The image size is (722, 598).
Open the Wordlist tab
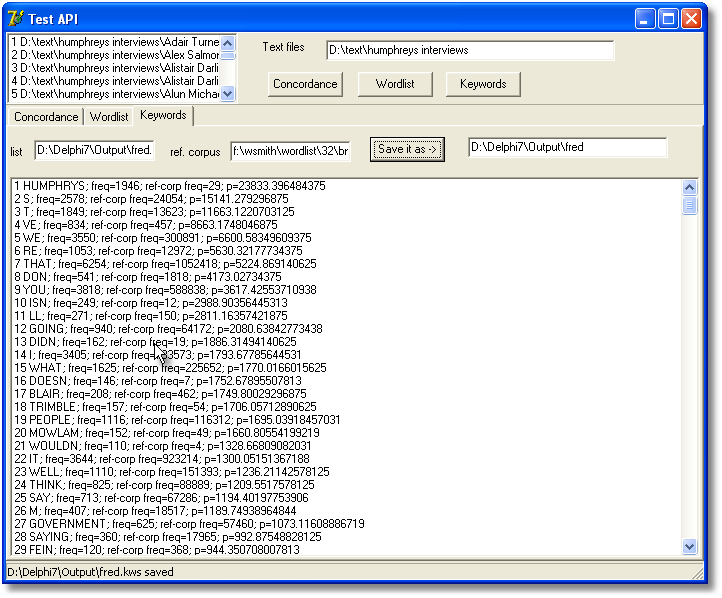pyautogui.click(x=109, y=117)
